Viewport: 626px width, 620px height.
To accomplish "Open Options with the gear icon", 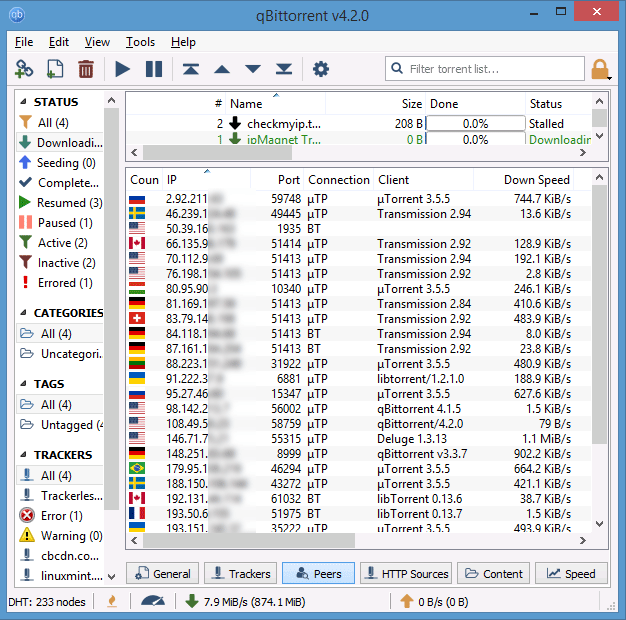I will coord(321,69).
